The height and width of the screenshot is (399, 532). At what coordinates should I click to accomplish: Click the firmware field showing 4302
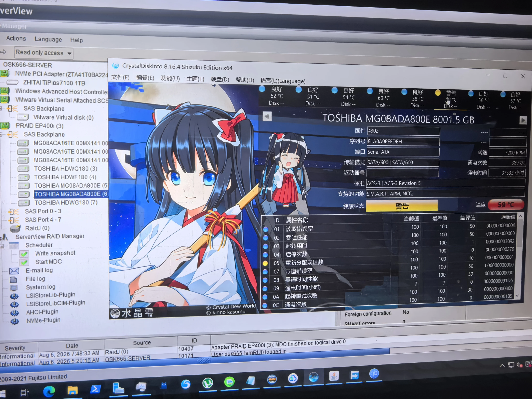(403, 131)
